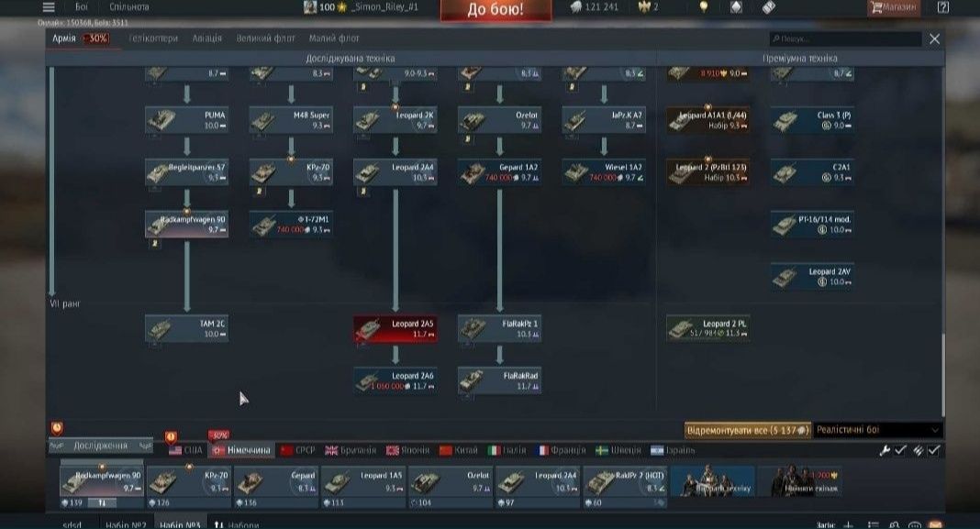Open the Бої menu
This screenshot has height=529, width=980.
pyautogui.click(x=82, y=6)
